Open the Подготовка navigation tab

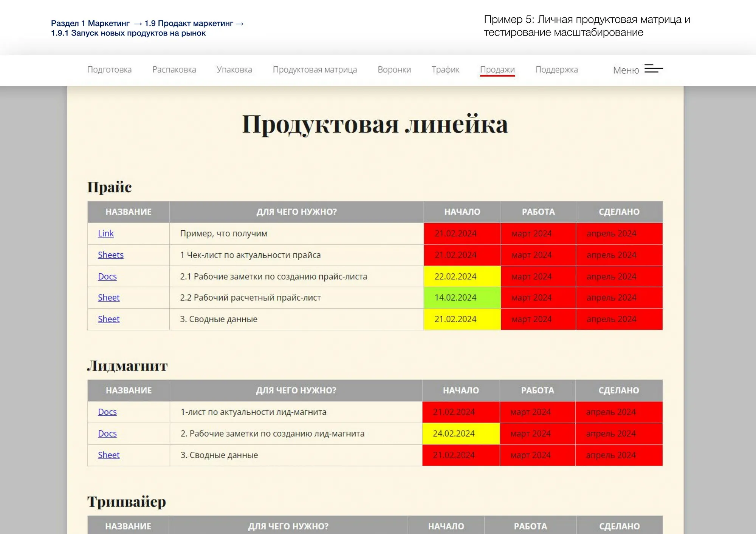coord(109,69)
